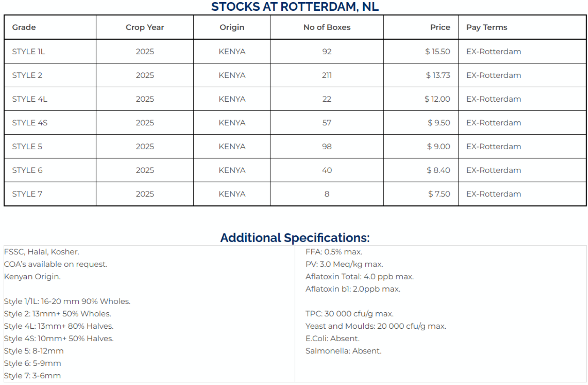Click the Stocks at Rotterdam, NL heading

[295, 7]
